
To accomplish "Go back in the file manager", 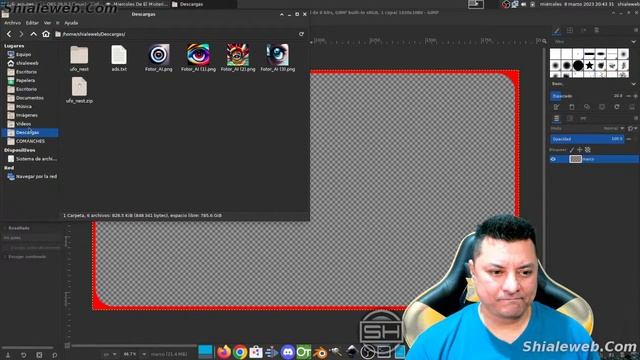I will point(9,34).
